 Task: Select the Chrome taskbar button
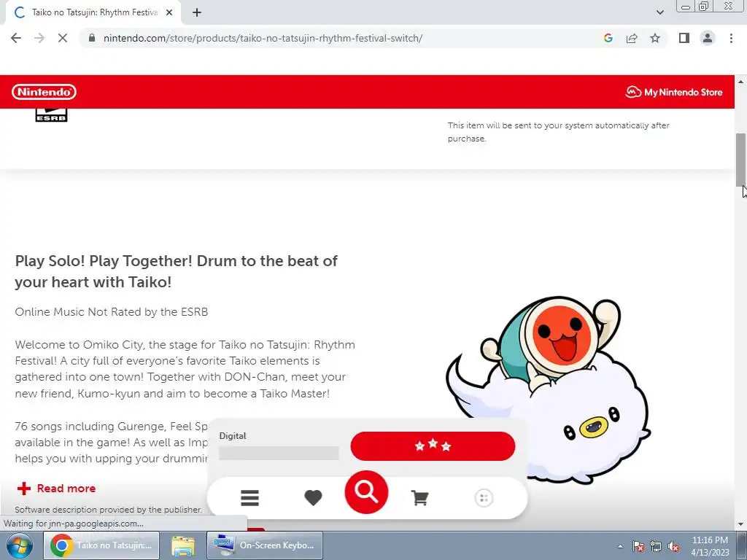(x=101, y=545)
